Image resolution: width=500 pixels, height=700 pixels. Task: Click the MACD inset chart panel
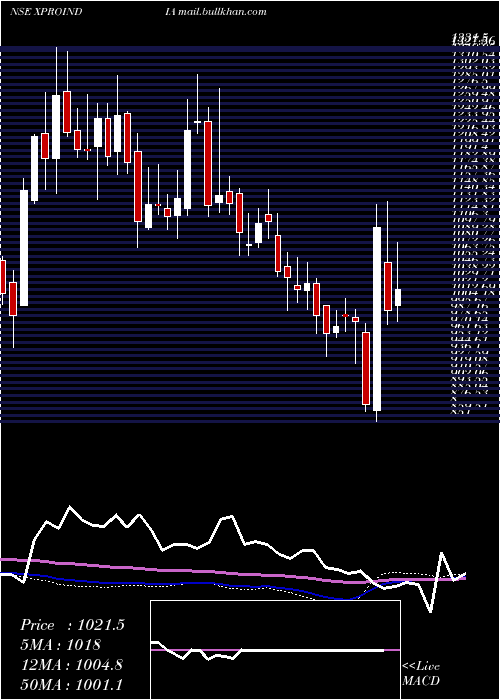[275, 650]
